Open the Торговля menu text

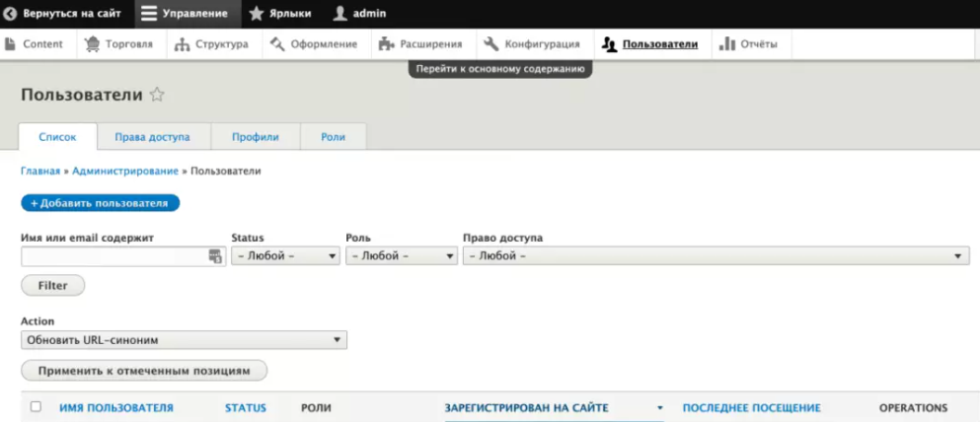129,44
